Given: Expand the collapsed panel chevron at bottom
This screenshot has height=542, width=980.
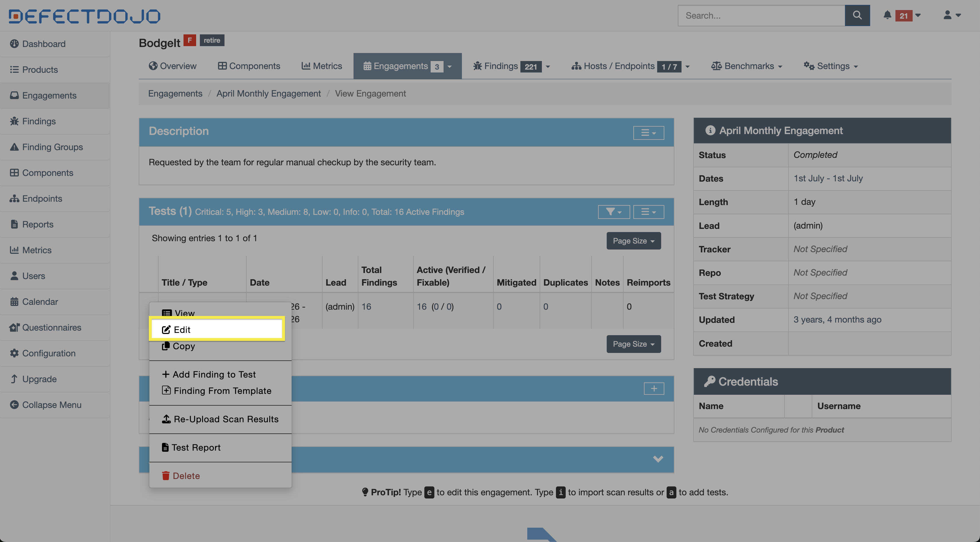Looking at the screenshot, I should (x=658, y=459).
